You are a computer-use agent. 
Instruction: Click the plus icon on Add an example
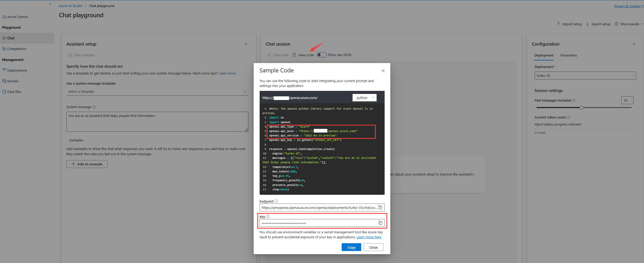point(73,164)
